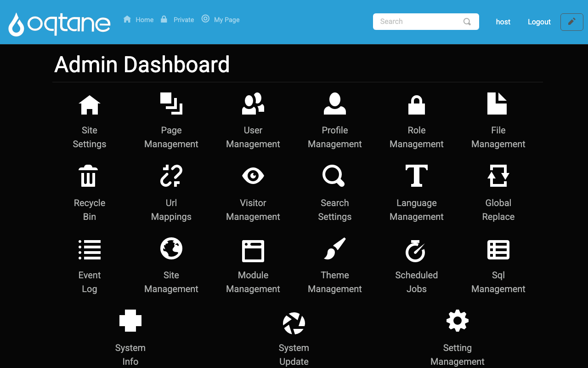Open Module Management window icon
The width and height of the screenshot is (588, 368).
coord(253,251)
